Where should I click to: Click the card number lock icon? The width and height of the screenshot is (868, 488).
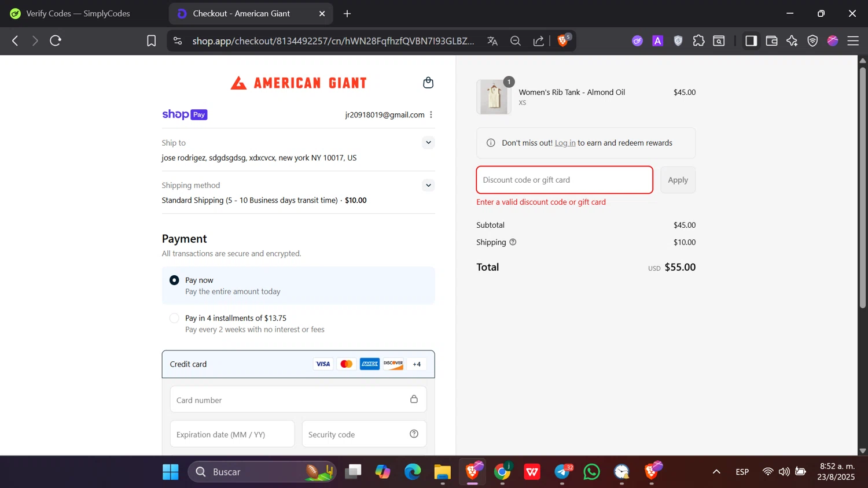[414, 399]
